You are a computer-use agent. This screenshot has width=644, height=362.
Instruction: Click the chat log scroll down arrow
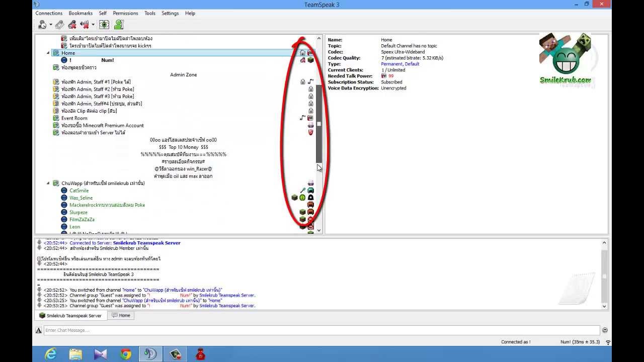point(604,306)
